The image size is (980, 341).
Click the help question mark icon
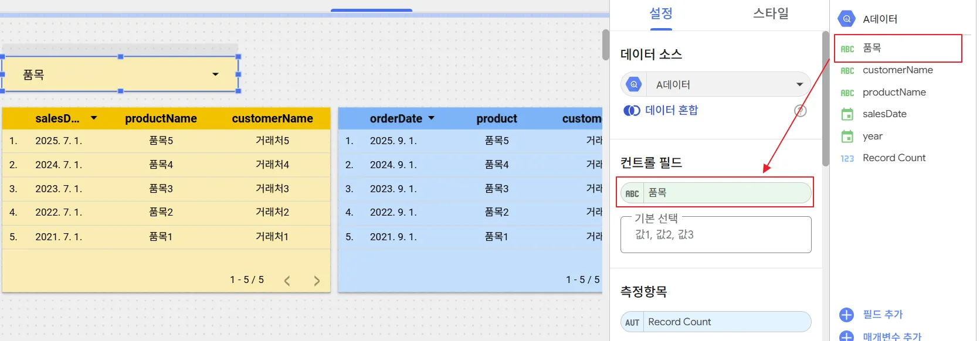point(800,111)
